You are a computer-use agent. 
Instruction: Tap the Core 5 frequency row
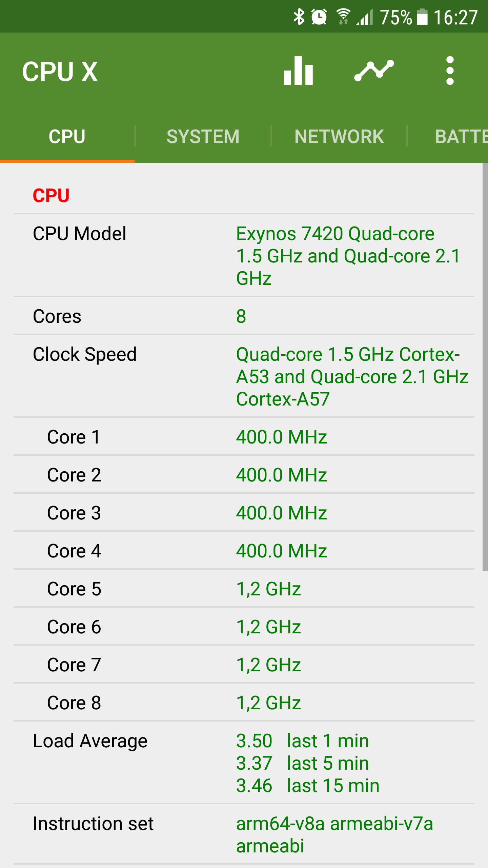(244, 589)
